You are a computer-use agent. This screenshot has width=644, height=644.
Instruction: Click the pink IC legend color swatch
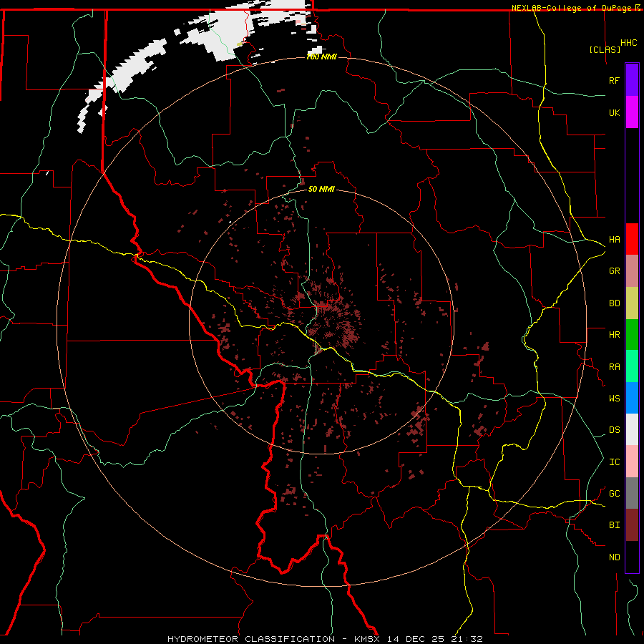[x=632, y=462]
